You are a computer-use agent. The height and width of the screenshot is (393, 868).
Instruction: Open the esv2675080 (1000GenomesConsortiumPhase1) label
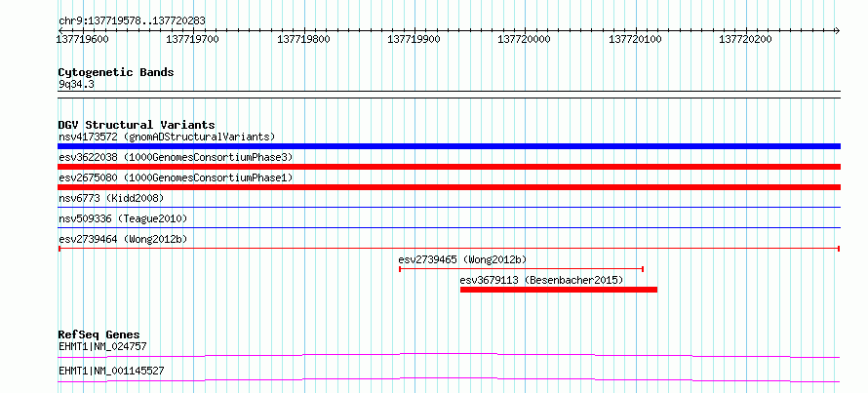tap(176, 177)
